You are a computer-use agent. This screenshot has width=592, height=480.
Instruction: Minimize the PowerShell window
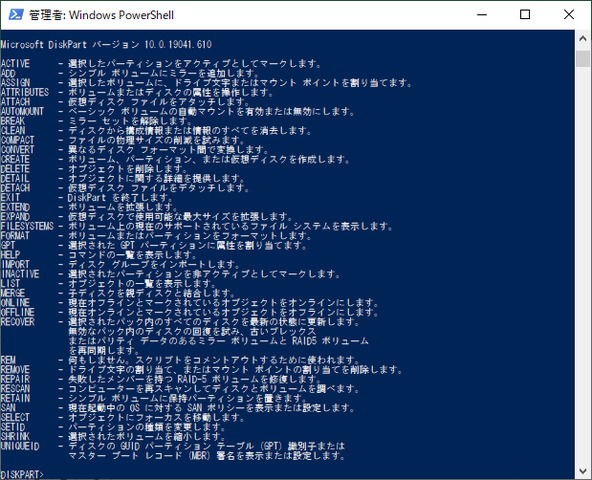(x=482, y=15)
